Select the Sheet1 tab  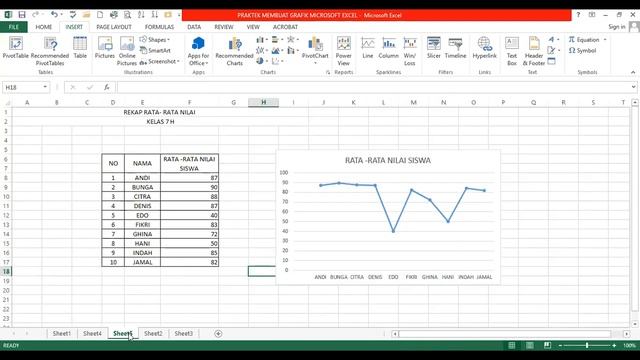[62, 333]
